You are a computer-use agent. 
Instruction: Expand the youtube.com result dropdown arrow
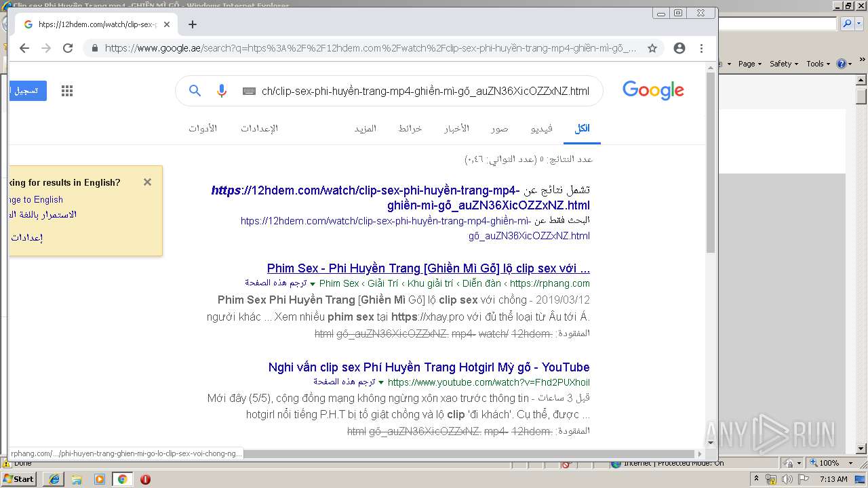[381, 383]
